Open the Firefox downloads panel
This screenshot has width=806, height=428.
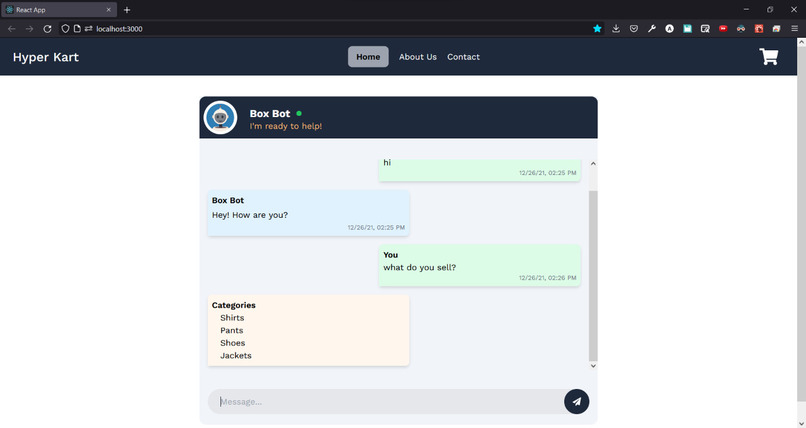tap(616, 29)
